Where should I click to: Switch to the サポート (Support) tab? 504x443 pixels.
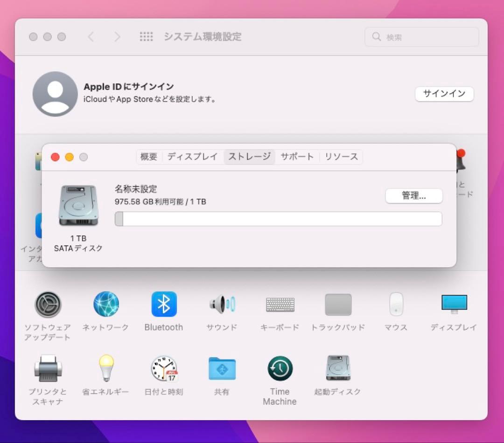tap(297, 157)
